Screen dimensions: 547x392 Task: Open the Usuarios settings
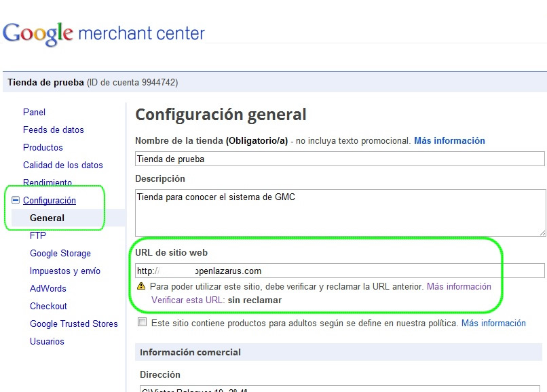click(x=47, y=341)
